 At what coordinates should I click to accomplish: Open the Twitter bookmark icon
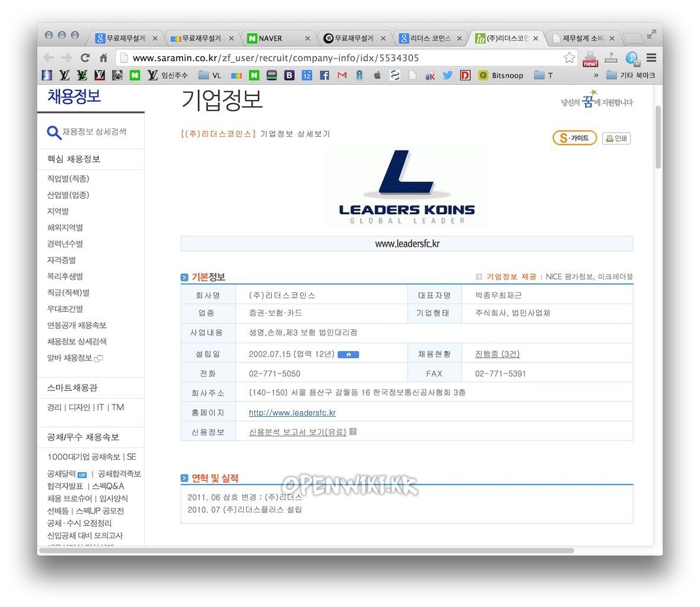(x=447, y=75)
